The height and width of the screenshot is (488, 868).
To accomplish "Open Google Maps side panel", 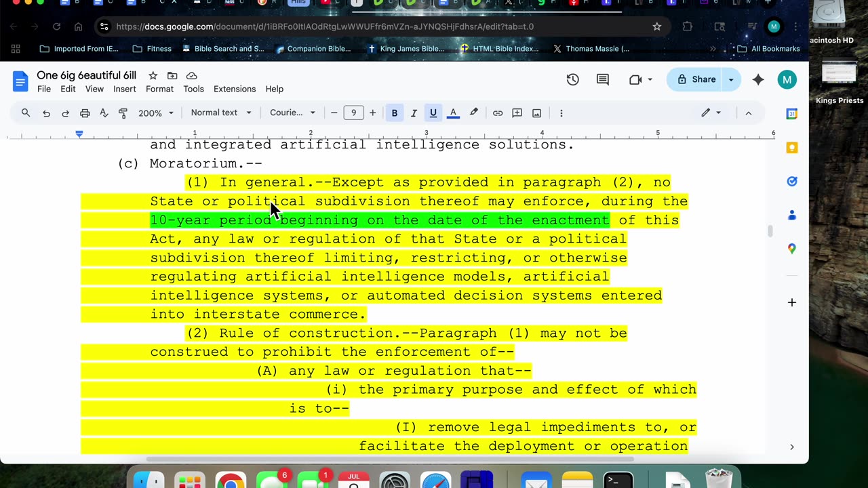I will coord(791,249).
